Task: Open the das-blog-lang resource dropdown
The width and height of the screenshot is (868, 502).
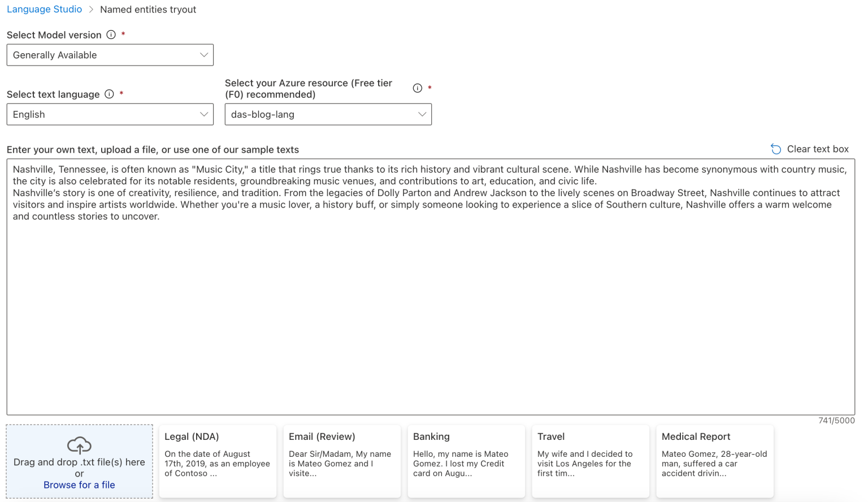Action: point(328,114)
